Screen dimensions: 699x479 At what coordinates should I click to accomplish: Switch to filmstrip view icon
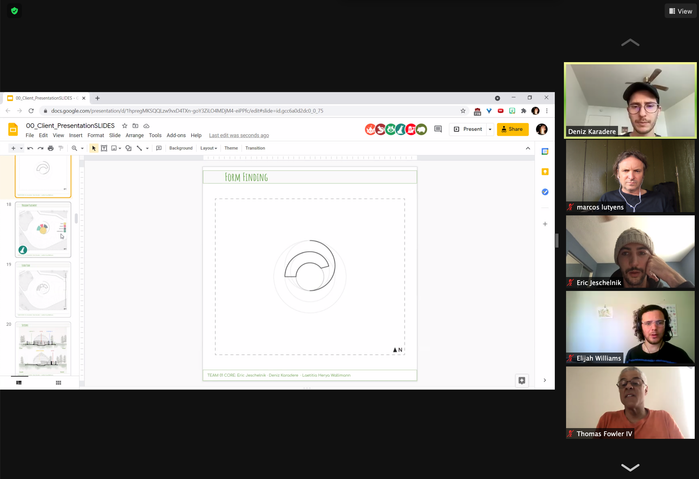click(19, 383)
